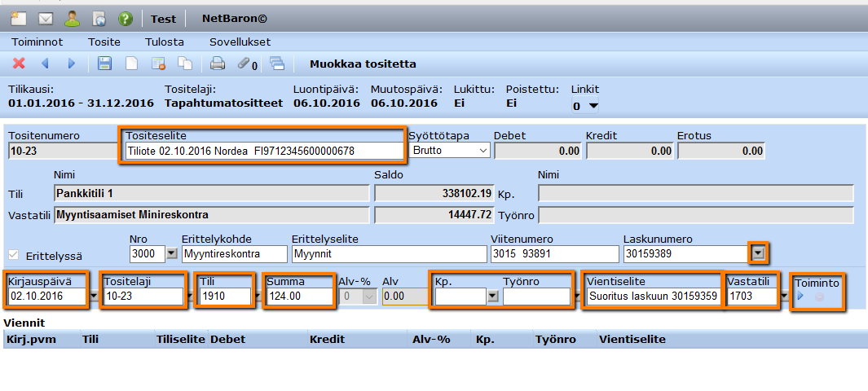868x391 pixels.
Task: Open attachments with the paperclip icon
Action: [x=244, y=64]
